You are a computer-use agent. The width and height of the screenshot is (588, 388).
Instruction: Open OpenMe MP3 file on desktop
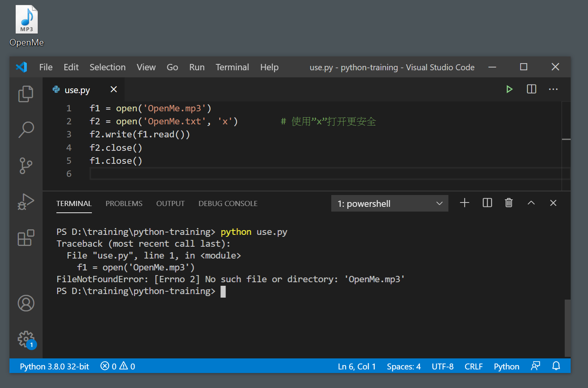coord(26,26)
